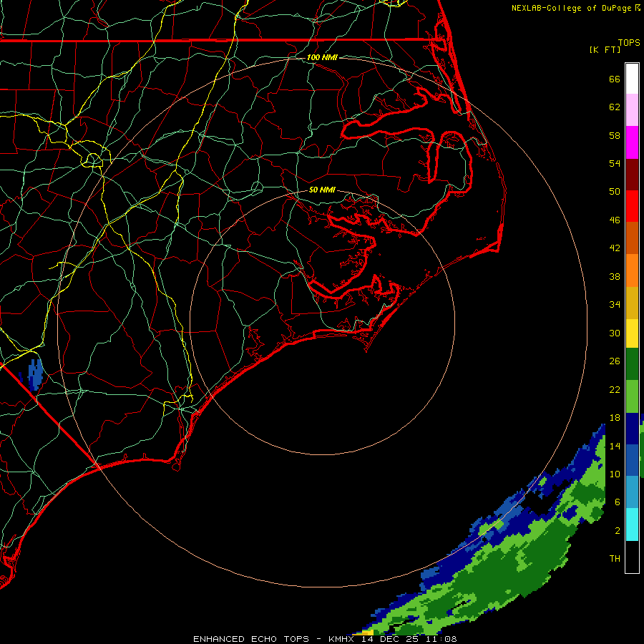Click the TH legend label
The width and height of the screenshot is (644, 644).
click(615, 558)
